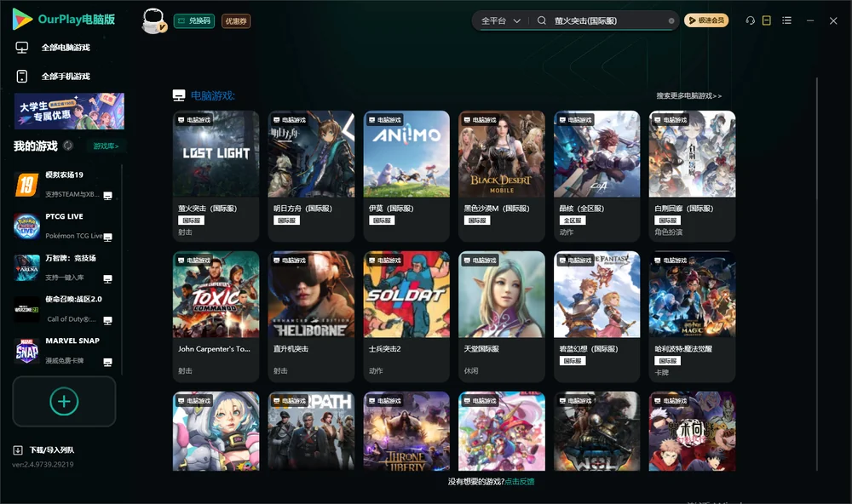Click the round plus add-game icon
Image resolution: width=852 pixels, height=504 pixels.
coord(64,401)
